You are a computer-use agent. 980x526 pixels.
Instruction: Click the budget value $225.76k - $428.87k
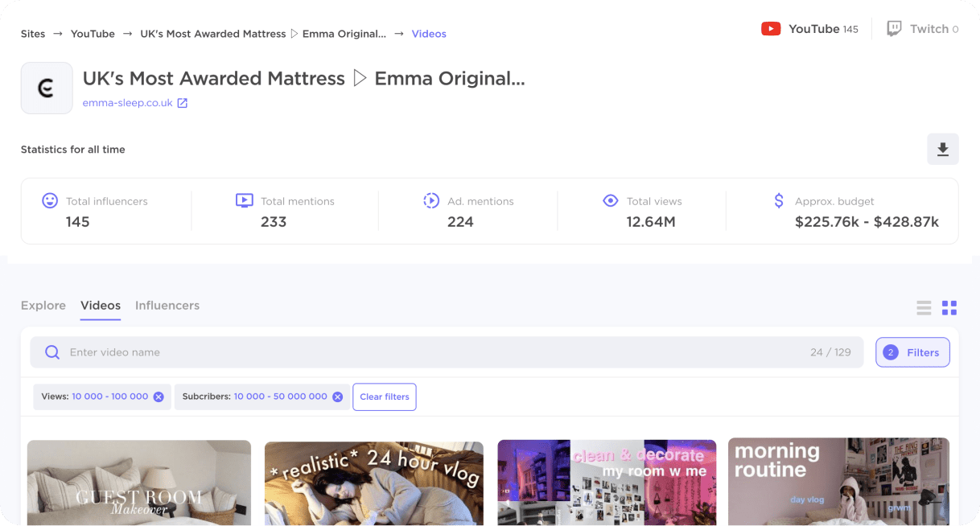point(867,222)
